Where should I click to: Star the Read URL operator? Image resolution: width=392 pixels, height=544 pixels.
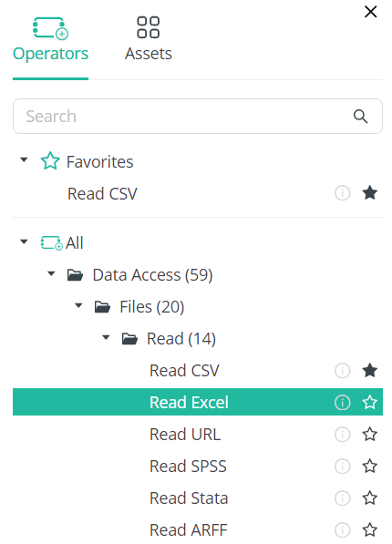point(369,435)
